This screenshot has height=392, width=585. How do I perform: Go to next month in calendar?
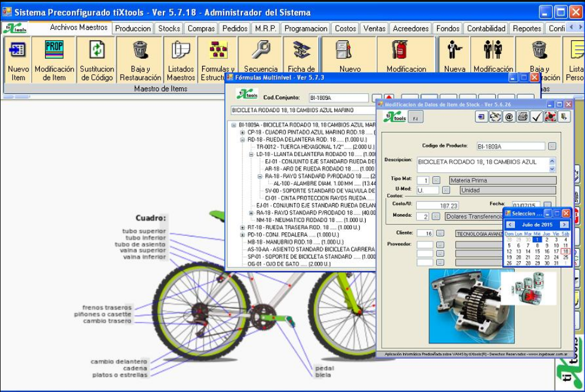point(564,225)
